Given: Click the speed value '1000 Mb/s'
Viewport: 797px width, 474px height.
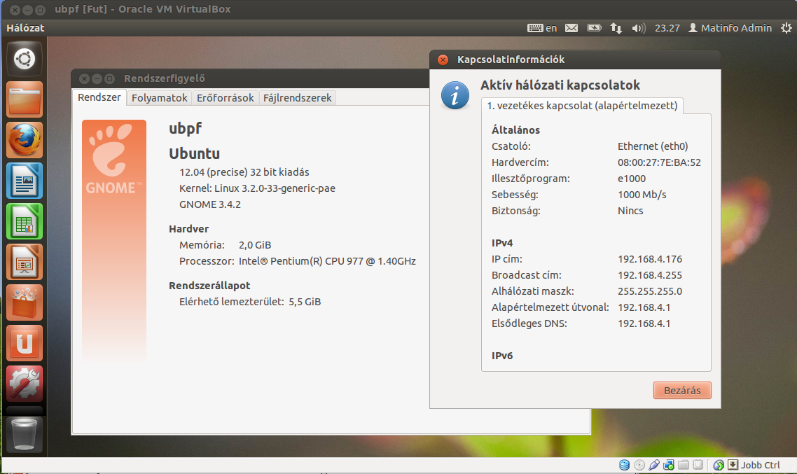Looking at the screenshot, I should pos(641,195).
